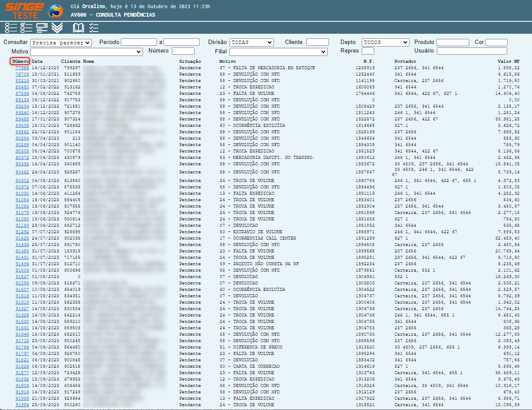Expand the Divisão dropdown set to TODAS

[252, 42]
